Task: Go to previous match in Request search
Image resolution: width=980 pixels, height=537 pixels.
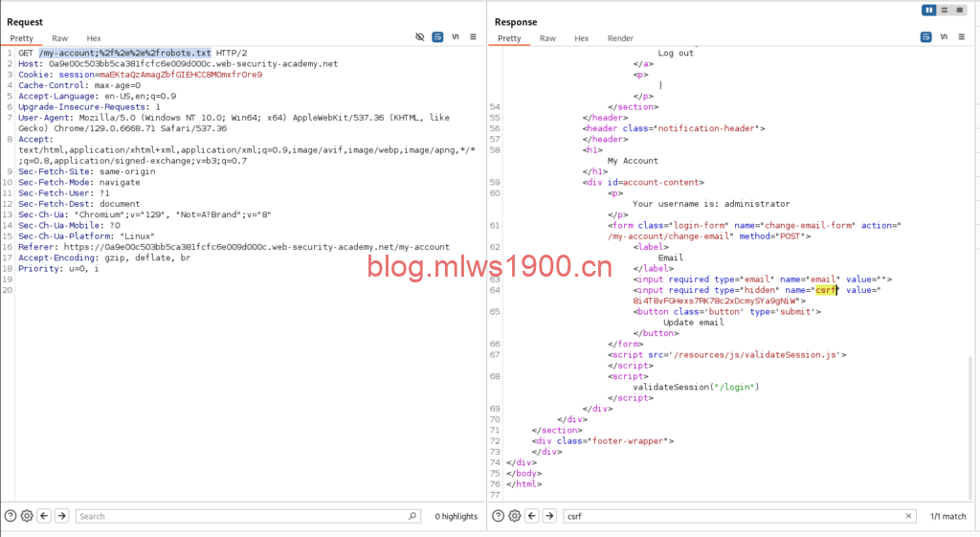Action: click(x=44, y=516)
